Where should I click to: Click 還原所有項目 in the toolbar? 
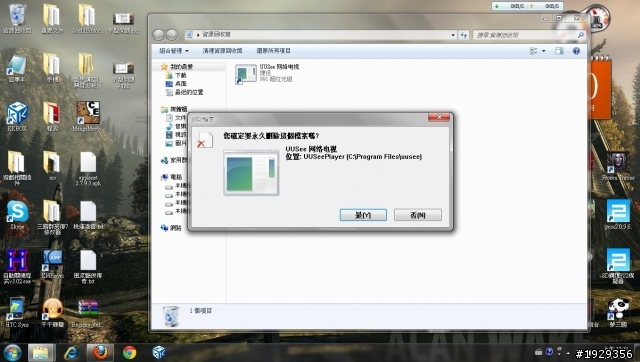pyautogui.click(x=273, y=51)
